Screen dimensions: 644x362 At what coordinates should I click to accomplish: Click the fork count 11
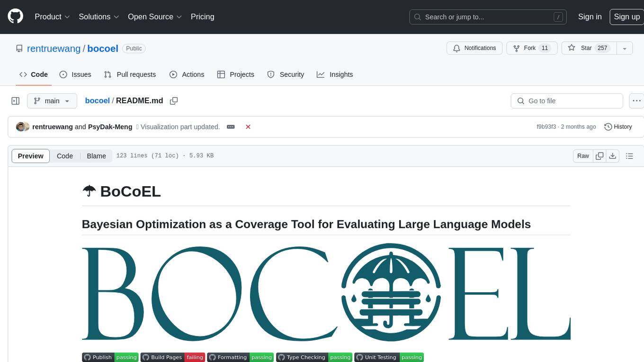[x=545, y=48]
